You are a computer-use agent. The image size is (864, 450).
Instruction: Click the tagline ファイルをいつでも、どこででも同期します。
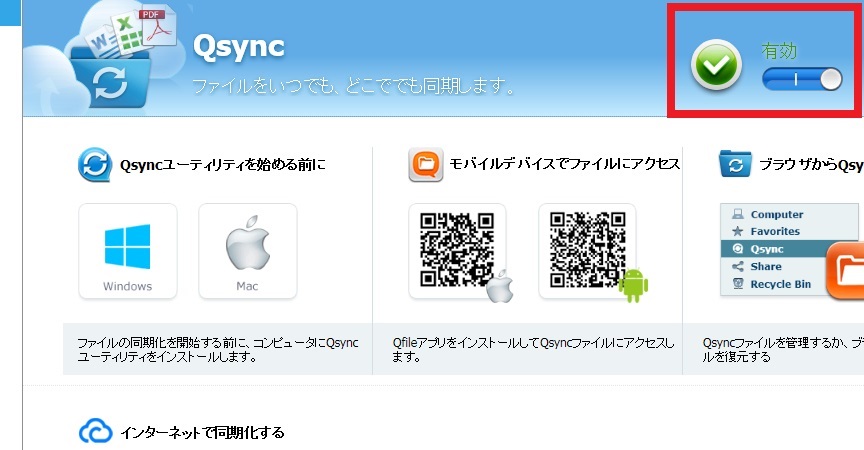354,86
